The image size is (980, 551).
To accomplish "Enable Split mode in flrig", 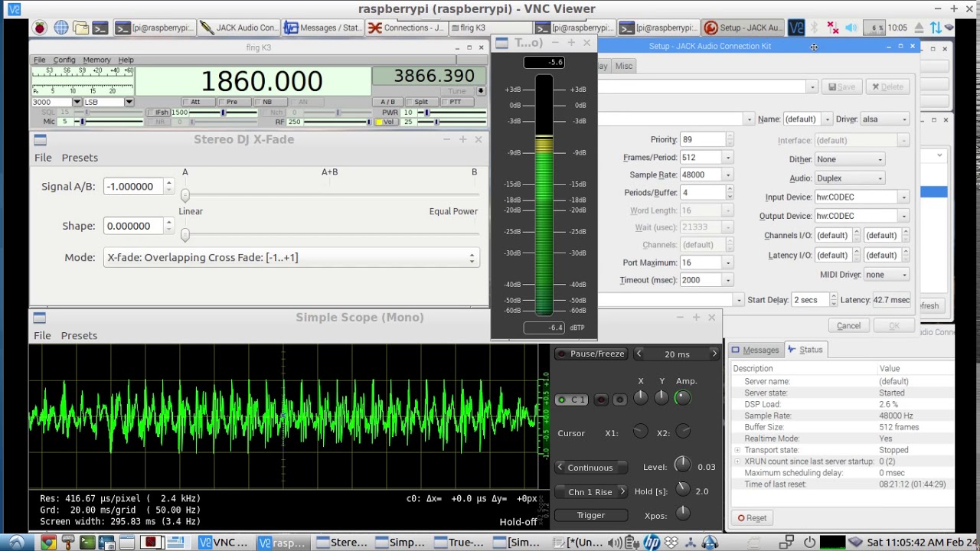I will click(x=421, y=102).
